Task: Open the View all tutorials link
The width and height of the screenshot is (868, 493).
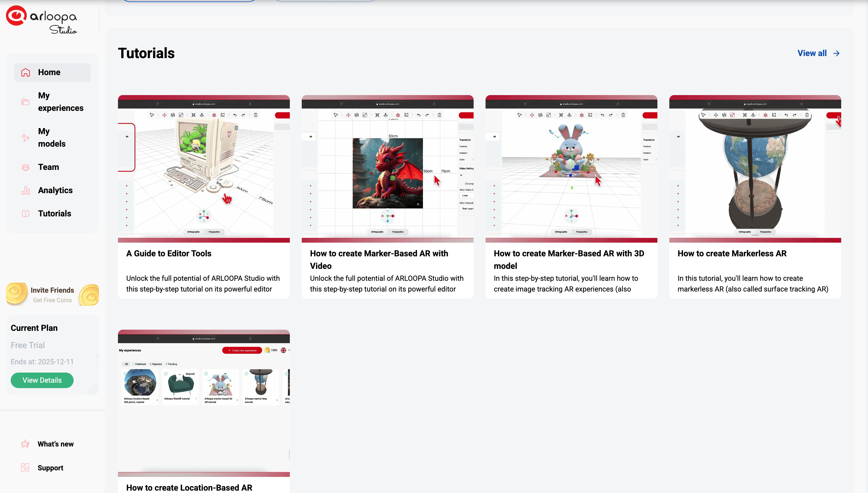Action: pos(812,53)
